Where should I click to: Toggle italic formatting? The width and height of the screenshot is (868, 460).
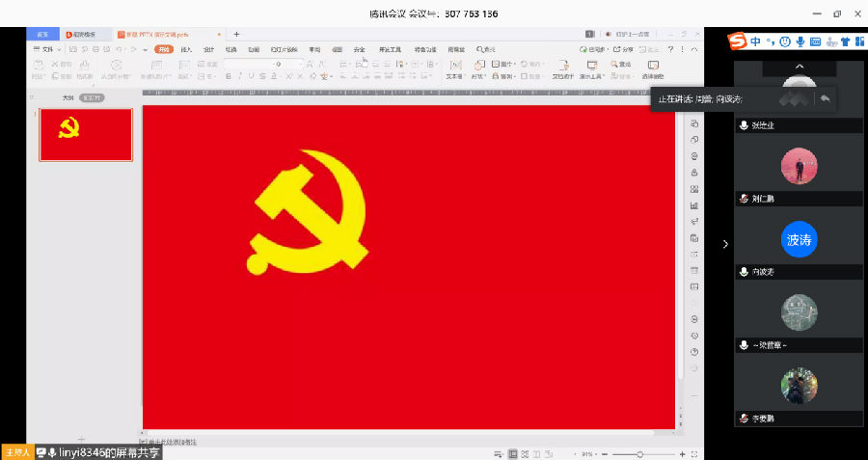coord(240,76)
